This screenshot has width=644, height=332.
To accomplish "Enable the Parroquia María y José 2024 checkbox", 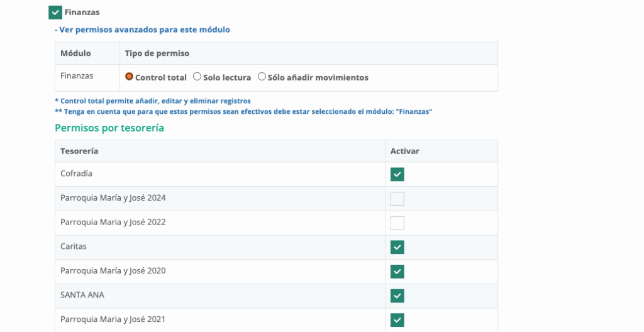I will tap(397, 199).
